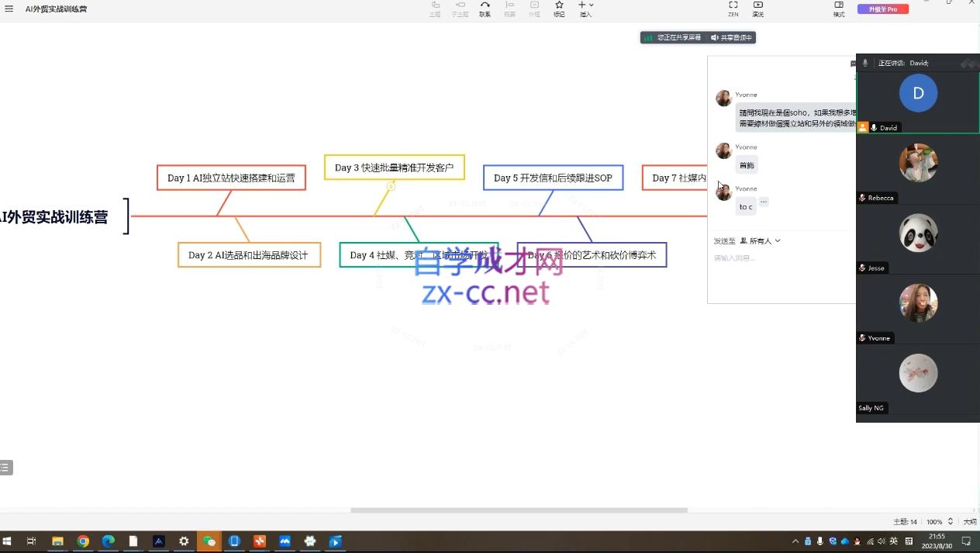Select the Day 5 开发信和后续跟进SOP node

click(x=553, y=178)
